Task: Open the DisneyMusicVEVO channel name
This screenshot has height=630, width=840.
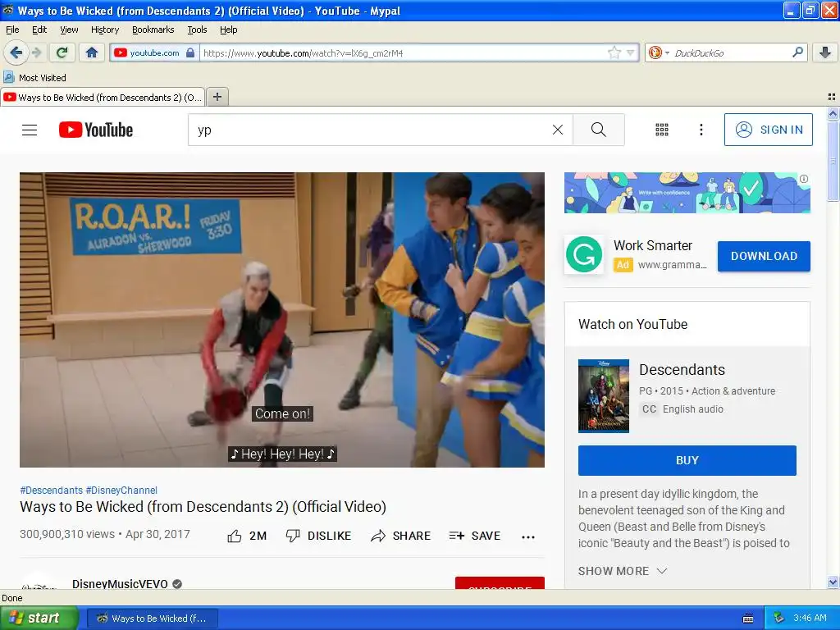Action: [120, 583]
